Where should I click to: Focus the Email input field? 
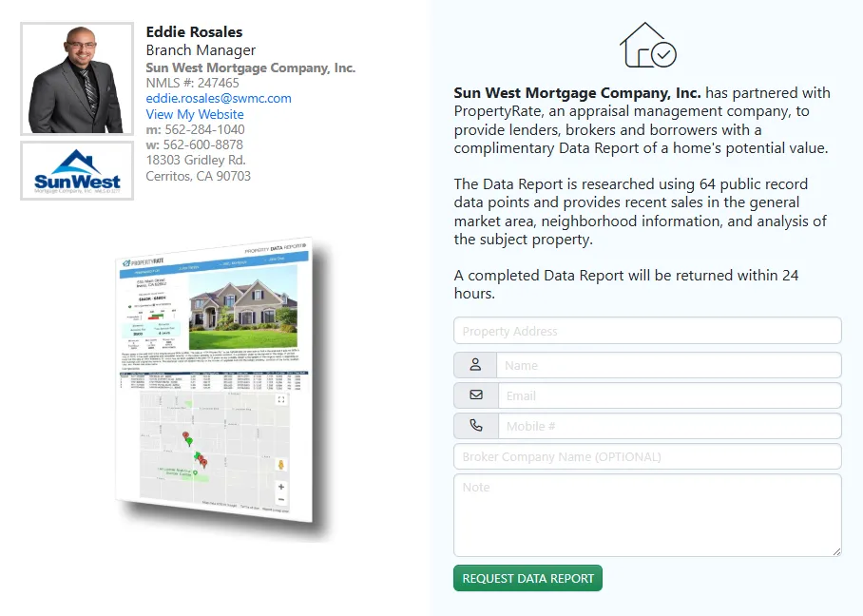669,395
